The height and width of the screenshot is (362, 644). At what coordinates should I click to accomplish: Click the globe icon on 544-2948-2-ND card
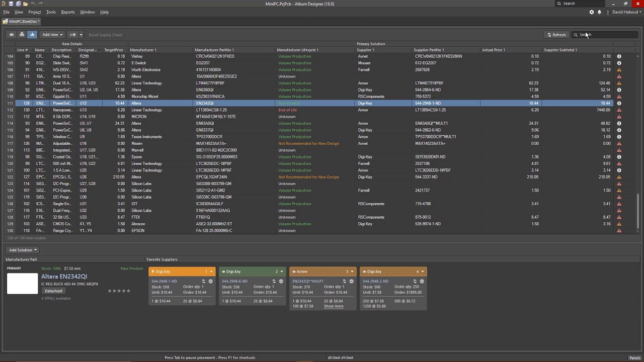point(422,282)
